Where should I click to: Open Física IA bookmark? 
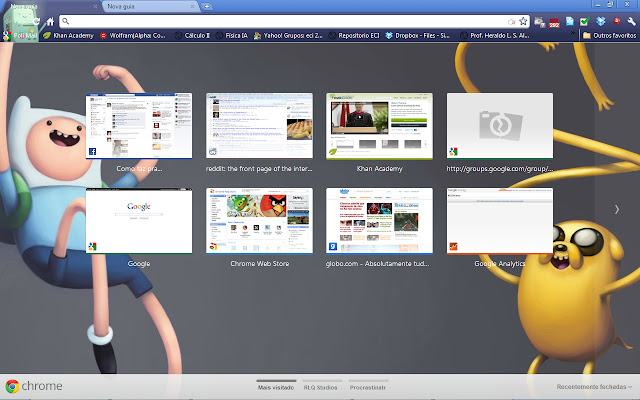click(231, 36)
